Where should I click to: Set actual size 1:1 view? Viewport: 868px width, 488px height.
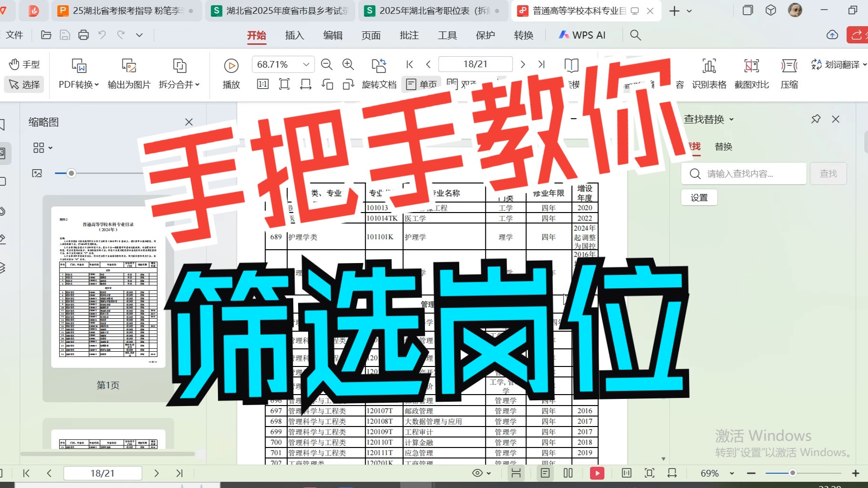click(x=263, y=84)
